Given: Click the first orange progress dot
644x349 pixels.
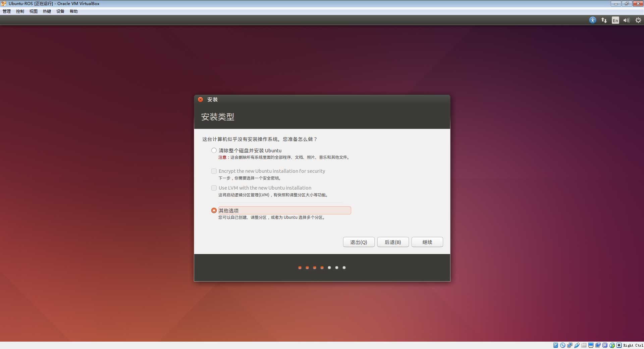Looking at the screenshot, I should pyautogui.click(x=300, y=267).
